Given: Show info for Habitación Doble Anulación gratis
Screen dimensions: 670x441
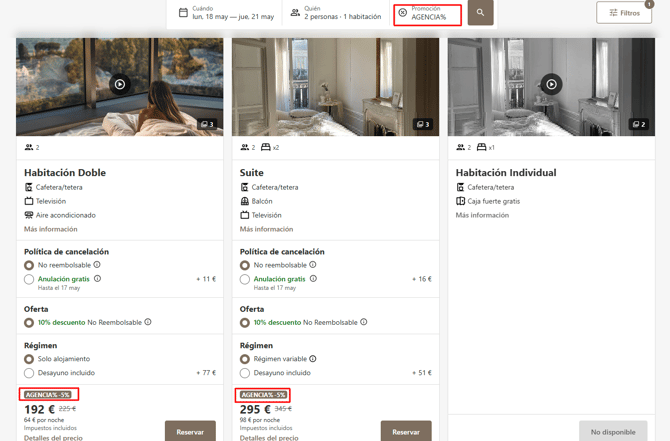Looking at the screenshot, I should click(97, 279).
